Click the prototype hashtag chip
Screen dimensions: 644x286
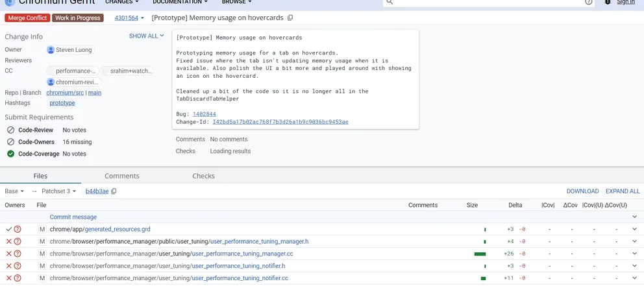(x=62, y=103)
